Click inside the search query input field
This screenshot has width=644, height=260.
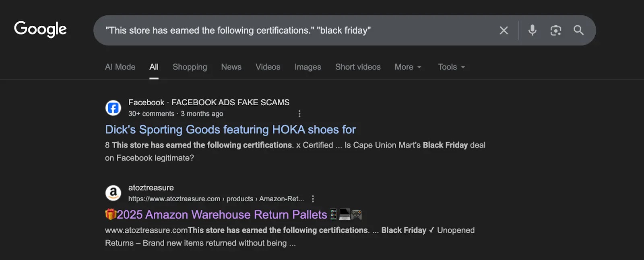pos(282,30)
